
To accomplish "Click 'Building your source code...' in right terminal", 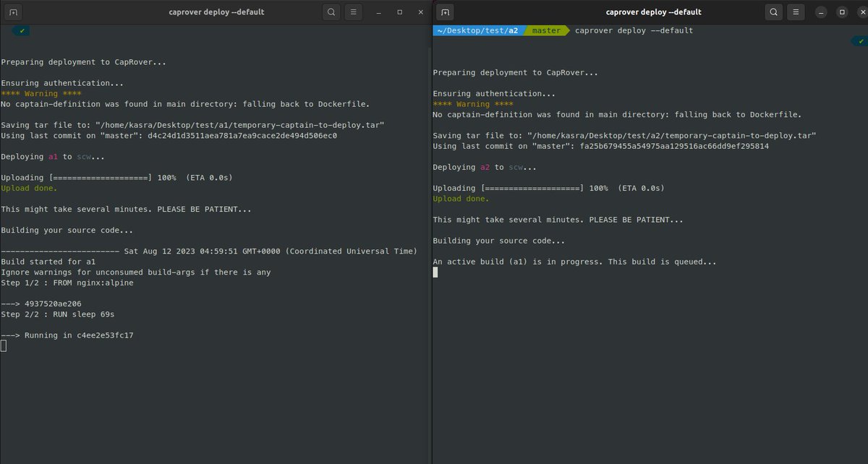I will 499,241.
